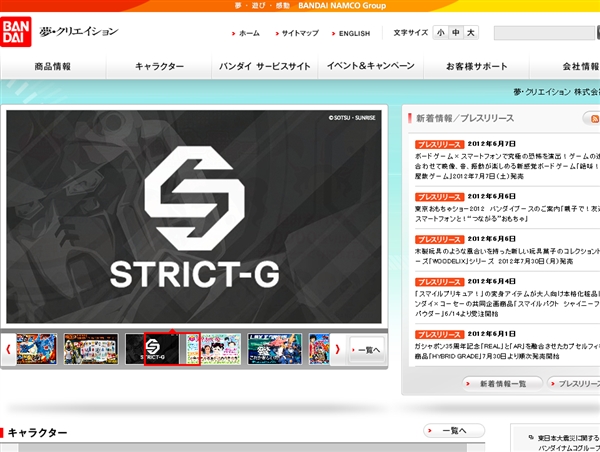The width and height of the screenshot is (600, 452).
Task: Advance carousel thumbnails with right arrow
Action: 337,349
